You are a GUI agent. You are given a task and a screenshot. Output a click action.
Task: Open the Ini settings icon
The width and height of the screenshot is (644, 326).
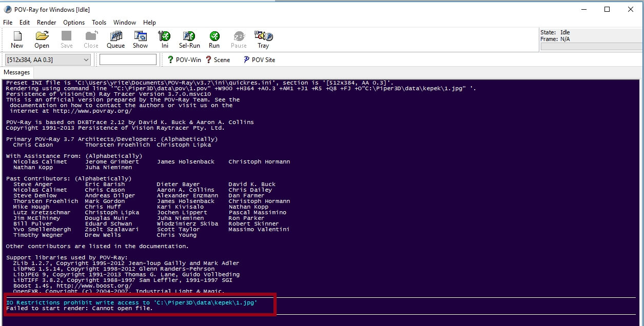pos(165,39)
